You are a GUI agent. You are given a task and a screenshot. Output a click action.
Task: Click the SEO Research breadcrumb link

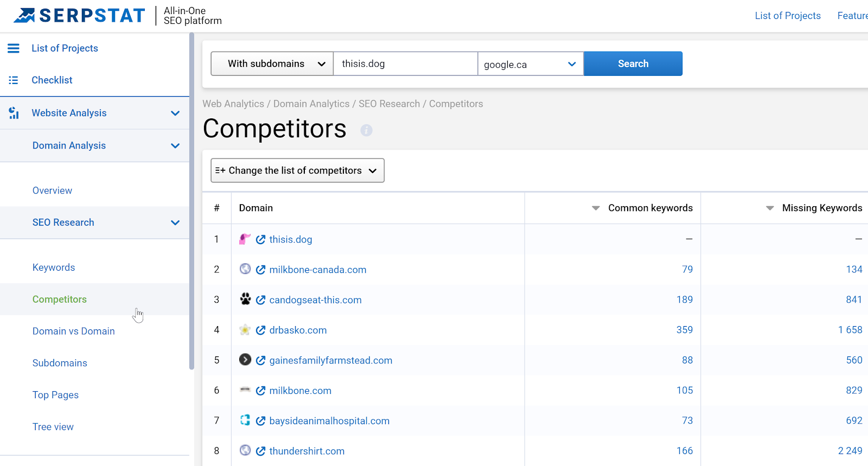(389, 104)
